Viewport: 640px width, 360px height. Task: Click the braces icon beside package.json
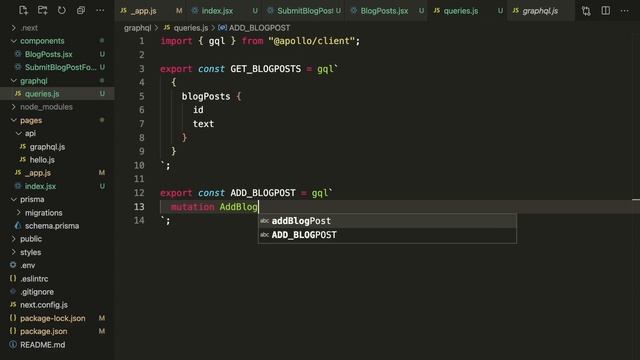(13, 331)
